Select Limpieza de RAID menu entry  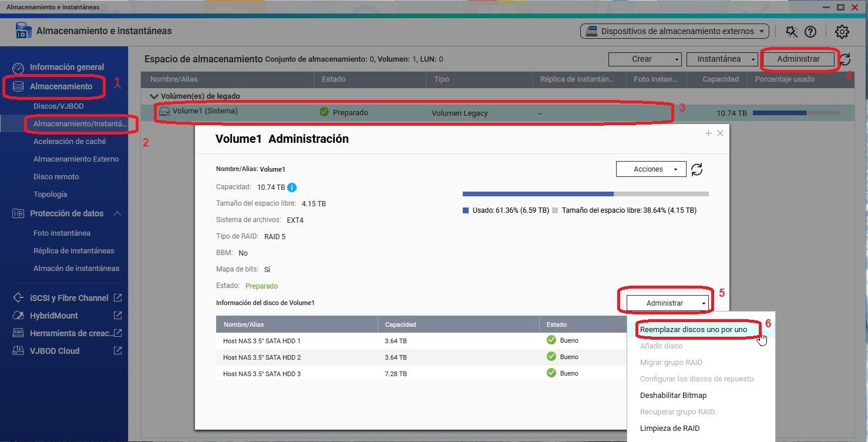click(x=669, y=428)
